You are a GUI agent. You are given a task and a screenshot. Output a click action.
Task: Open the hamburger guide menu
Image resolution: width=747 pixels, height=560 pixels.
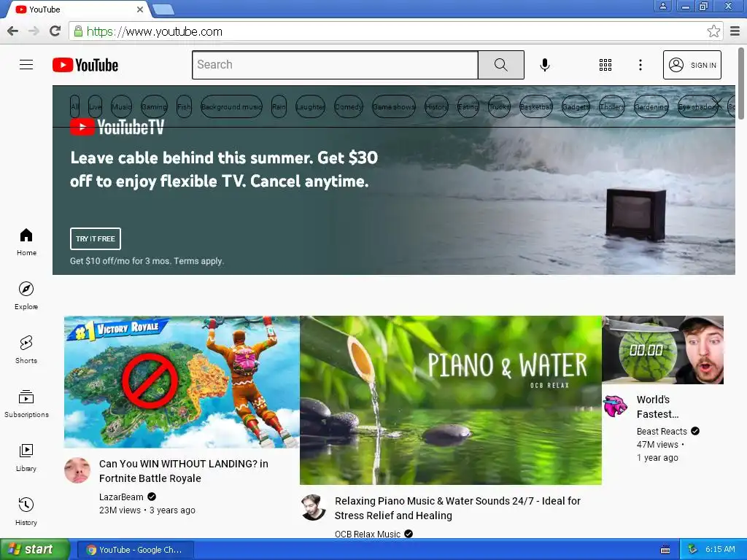tap(26, 65)
